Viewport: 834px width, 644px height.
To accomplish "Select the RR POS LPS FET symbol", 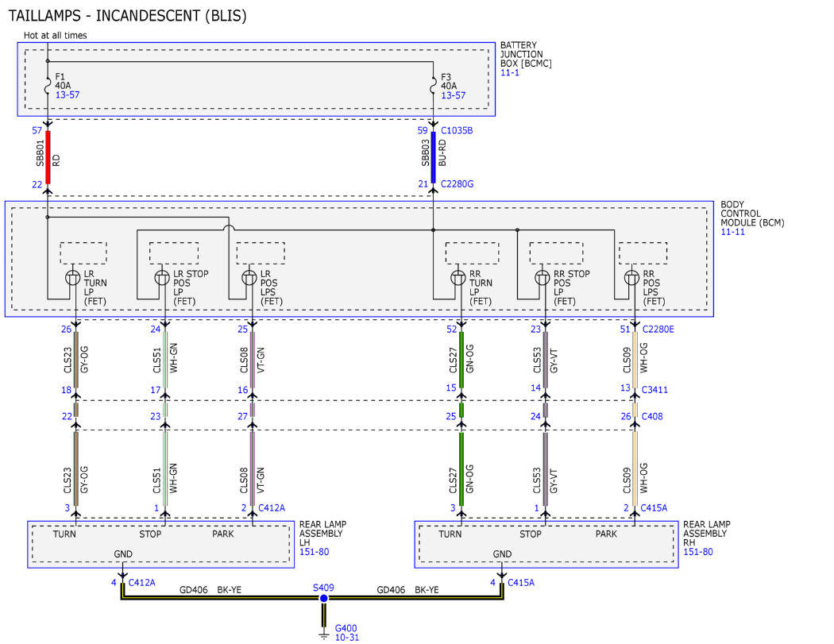I will [x=631, y=278].
